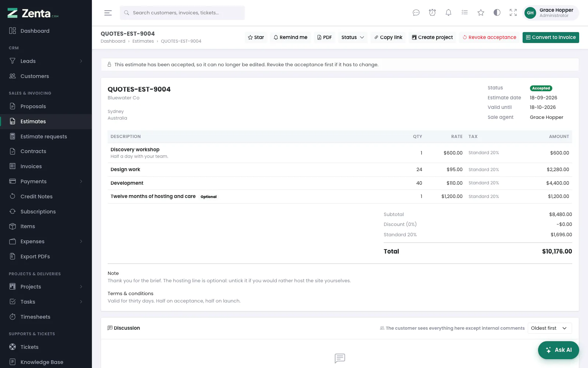Download the estimate as PDF
588x368 pixels.
tap(325, 38)
